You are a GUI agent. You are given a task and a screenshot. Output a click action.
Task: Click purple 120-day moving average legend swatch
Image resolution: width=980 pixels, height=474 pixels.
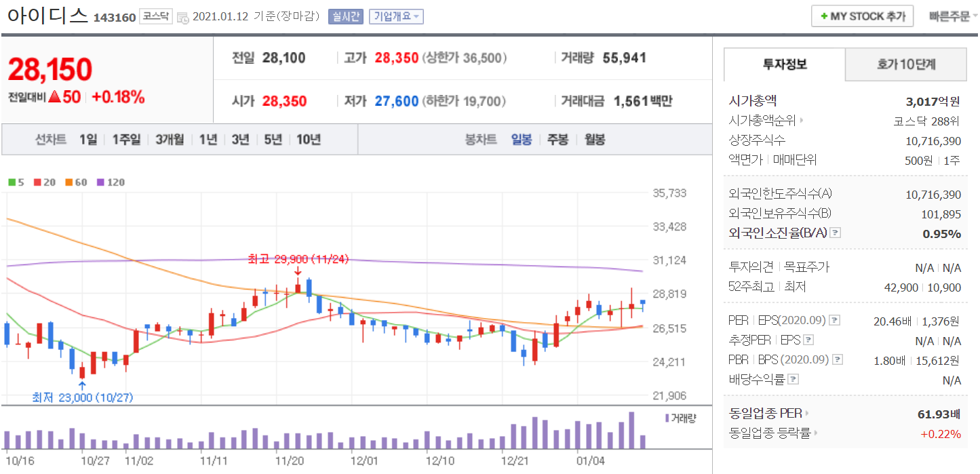(100, 182)
